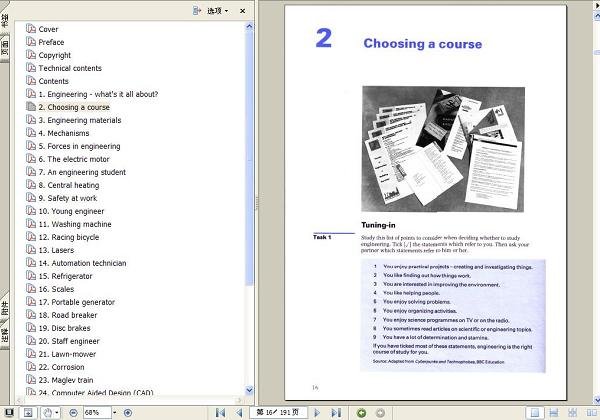Viewport: 600px width, 420px height.
Task: Click the green go-back view arrow
Action: coord(361,412)
